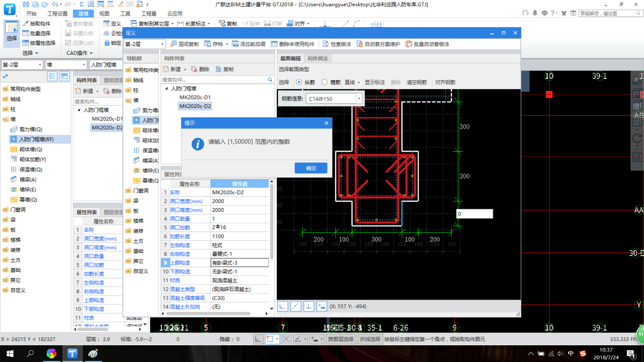The height and width of the screenshot is (362, 644).
Task: Click the dynamic input icon below section canvas
Action: click(x=322, y=306)
